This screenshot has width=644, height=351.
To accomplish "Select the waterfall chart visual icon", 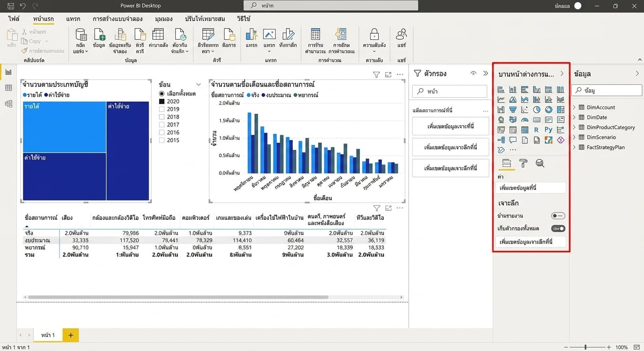I will coord(501,110).
